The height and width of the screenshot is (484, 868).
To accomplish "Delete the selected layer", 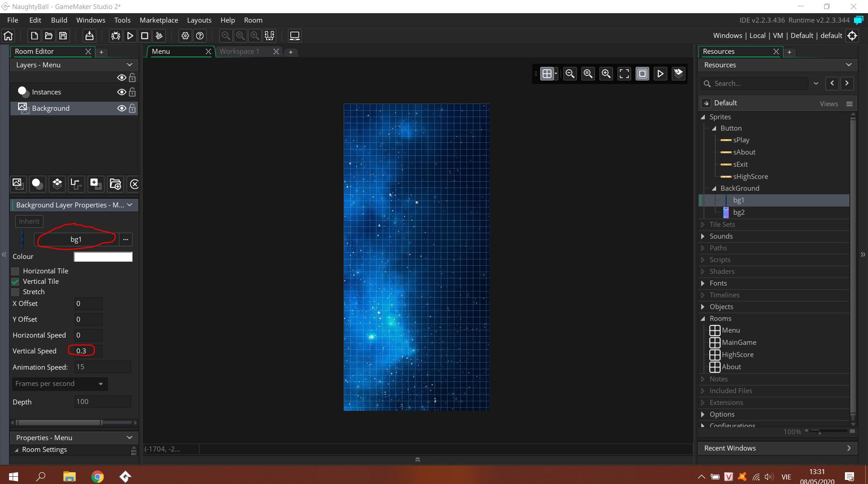I will point(134,184).
